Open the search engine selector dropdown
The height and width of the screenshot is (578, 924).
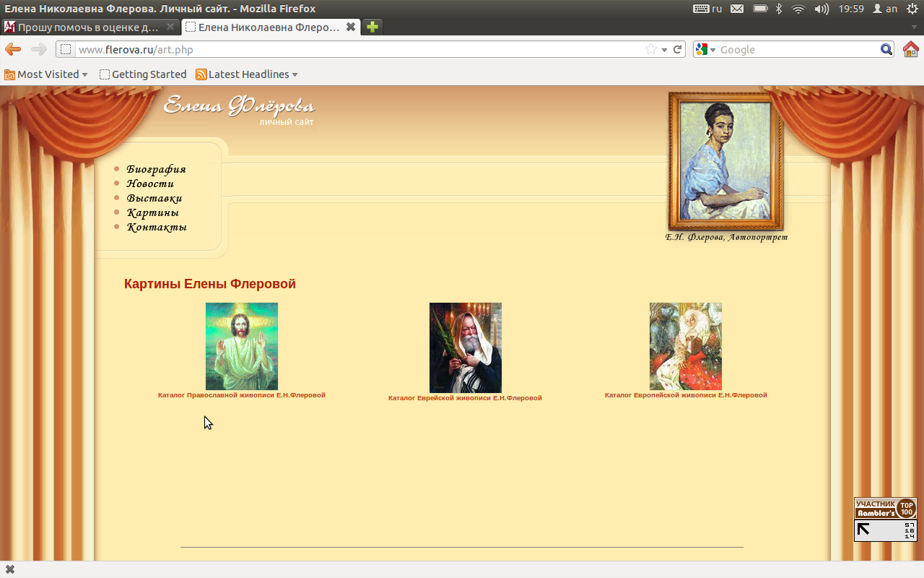(x=704, y=49)
